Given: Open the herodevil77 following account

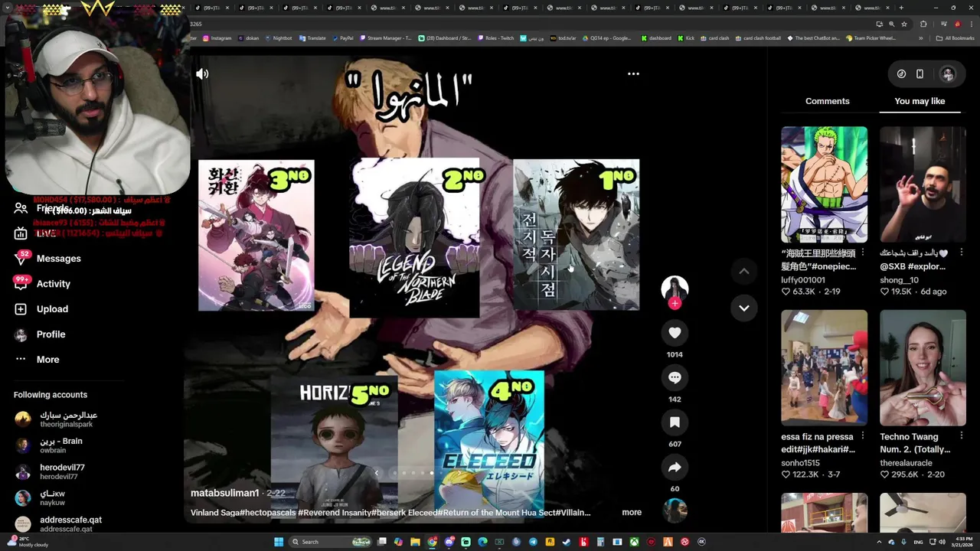Looking at the screenshot, I should point(51,471).
